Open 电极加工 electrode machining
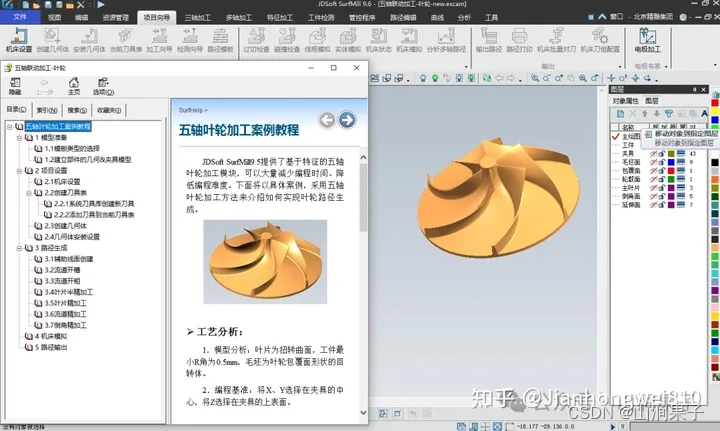Viewport: 720px width, 431px height. tap(647, 40)
